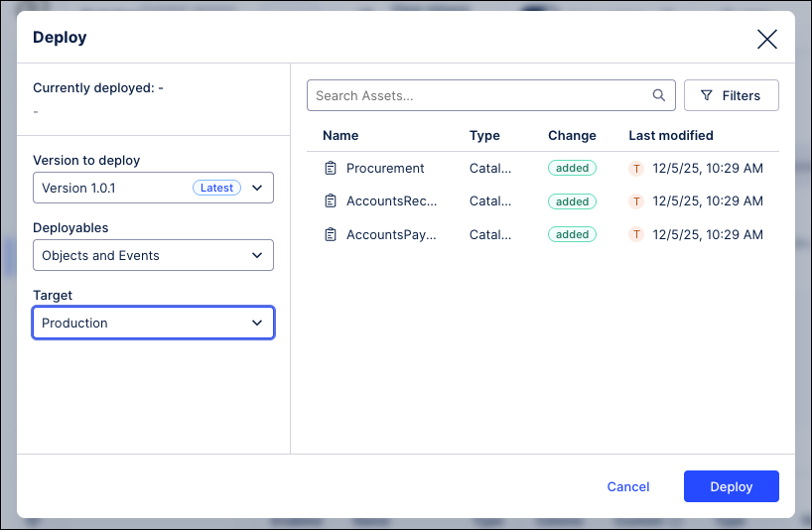Click the user avatar in Procurement row
Image resolution: width=812 pixels, height=530 pixels.
tap(636, 169)
